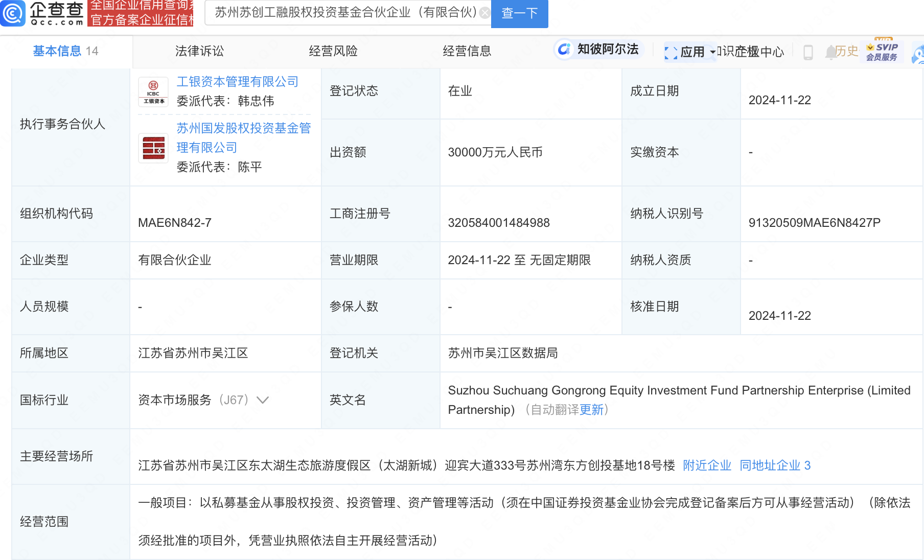Open the 工银资本管理有限公司 link
The height and width of the screenshot is (560, 924).
(237, 82)
